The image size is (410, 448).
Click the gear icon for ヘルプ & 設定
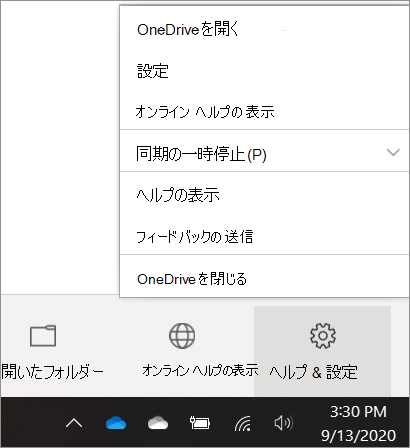point(323,336)
